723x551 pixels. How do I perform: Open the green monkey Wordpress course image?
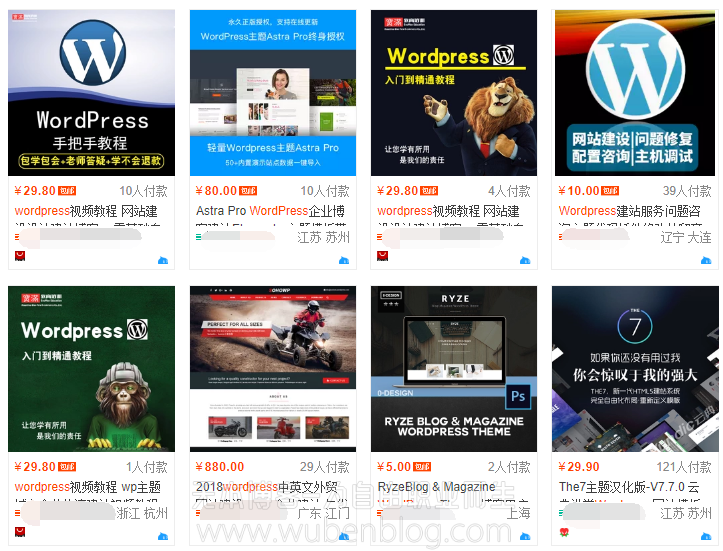91,369
